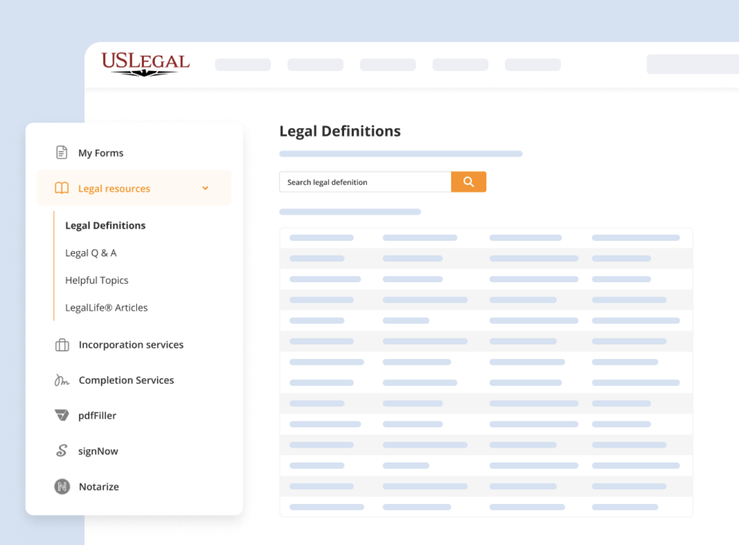View LegalLife® Articles
756x545 pixels.
[106, 307]
